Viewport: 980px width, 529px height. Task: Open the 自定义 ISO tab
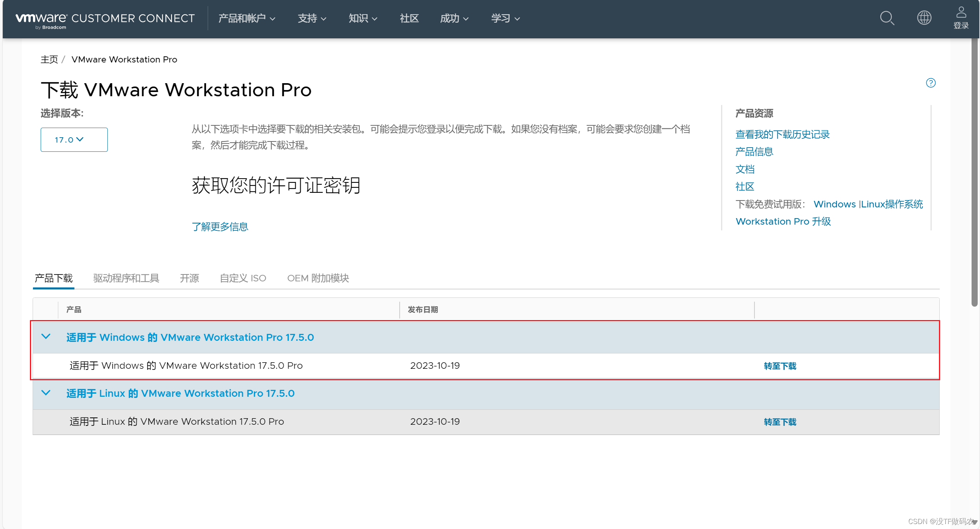[x=243, y=278]
